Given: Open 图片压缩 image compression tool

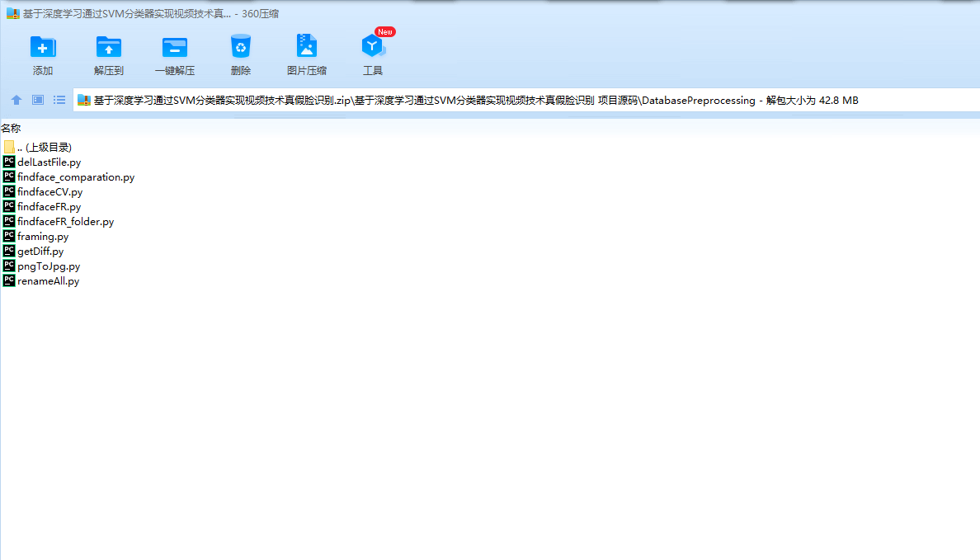Looking at the screenshot, I should tap(307, 55).
